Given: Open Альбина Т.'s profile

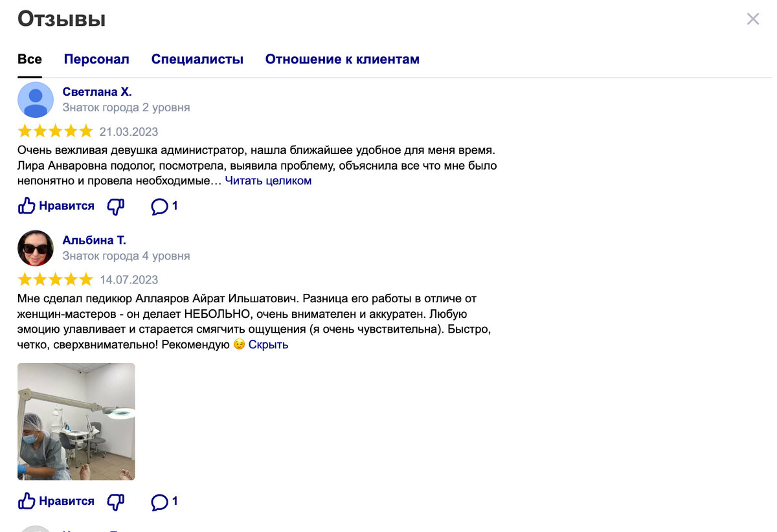Looking at the screenshot, I should coord(93,239).
